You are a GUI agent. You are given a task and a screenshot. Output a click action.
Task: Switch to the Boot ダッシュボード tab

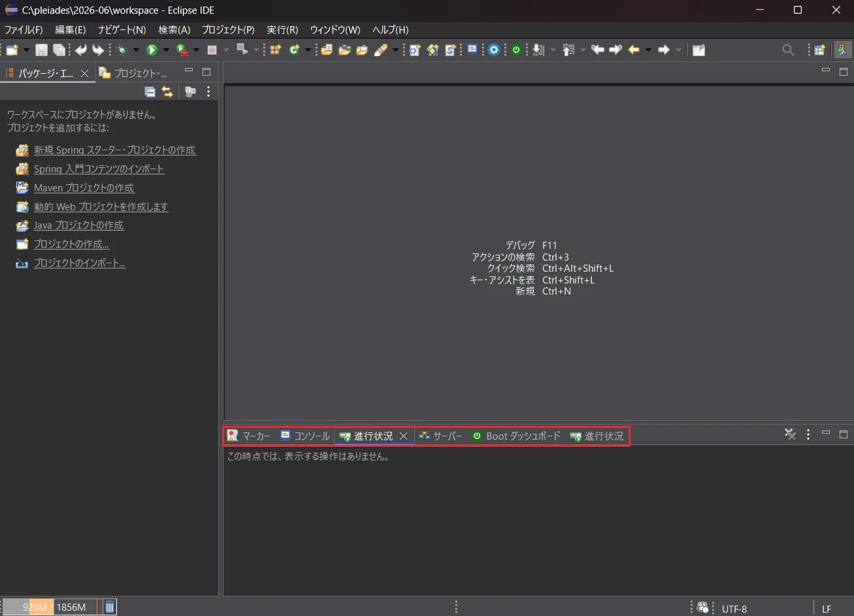pyautogui.click(x=516, y=436)
